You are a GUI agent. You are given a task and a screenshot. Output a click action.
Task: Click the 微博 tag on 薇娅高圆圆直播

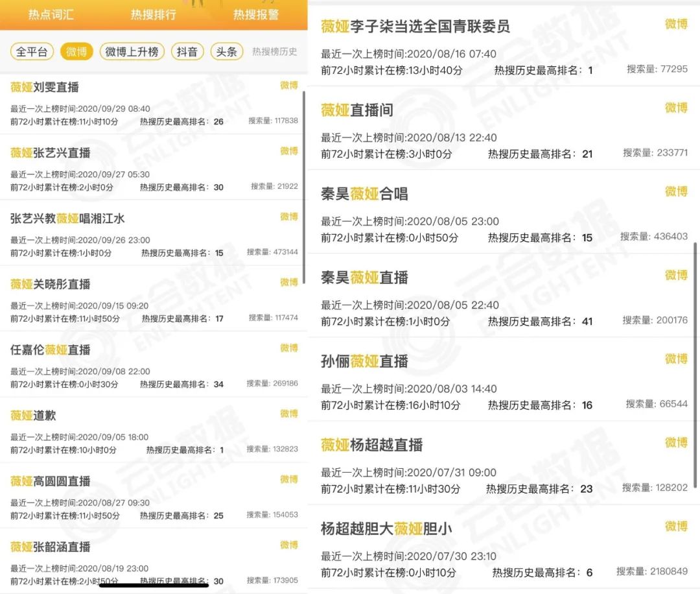289,479
